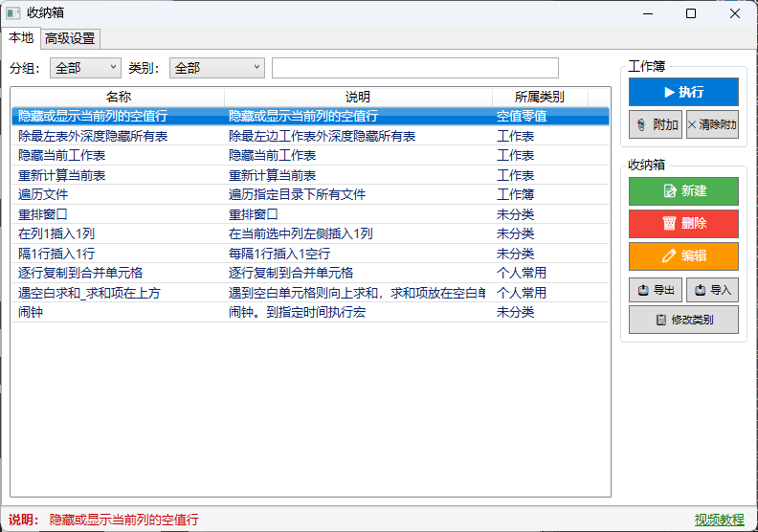Image resolution: width=758 pixels, height=532 pixels.
Task: Click 未分类 cell in 闹钟 row
Action: (515, 312)
